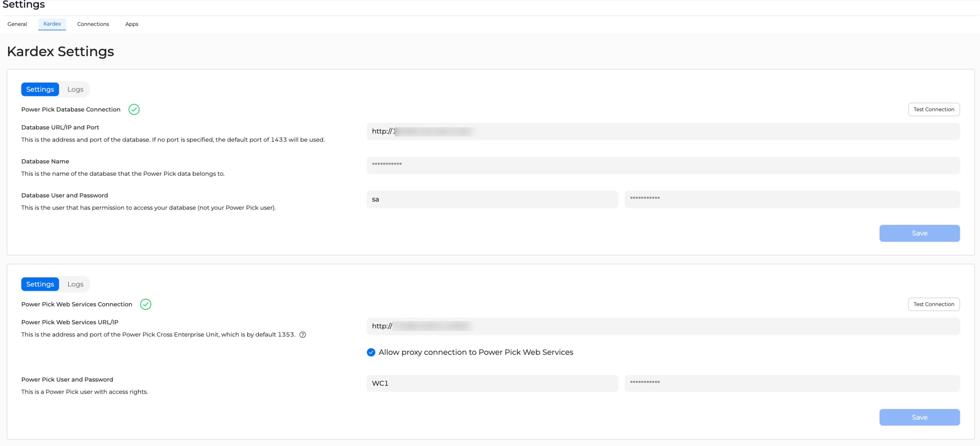Select the Kardex tab

[x=52, y=24]
